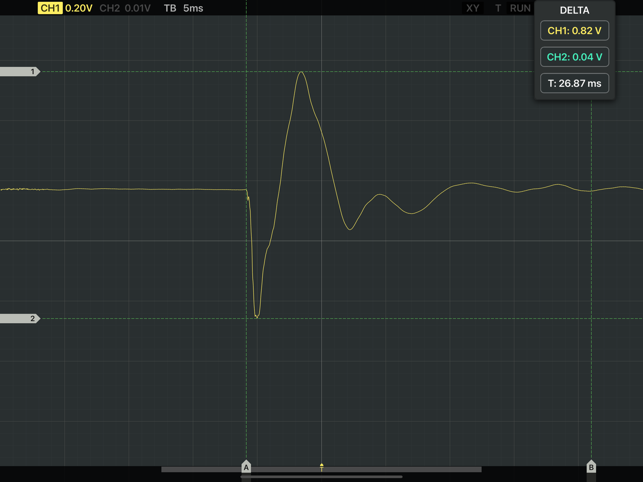Image resolution: width=643 pixels, height=482 pixels.
Task: Click the horizontal position scrollbar
Action: (x=322, y=469)
